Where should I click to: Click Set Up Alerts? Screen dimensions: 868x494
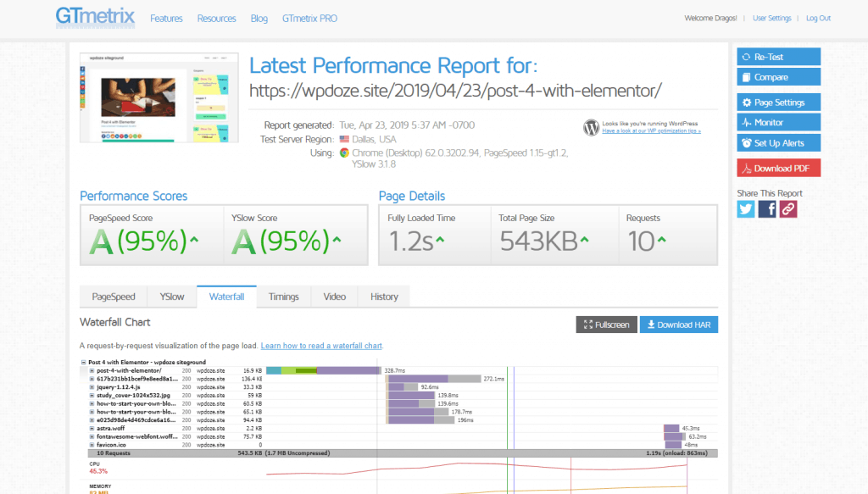click(778, 142)
